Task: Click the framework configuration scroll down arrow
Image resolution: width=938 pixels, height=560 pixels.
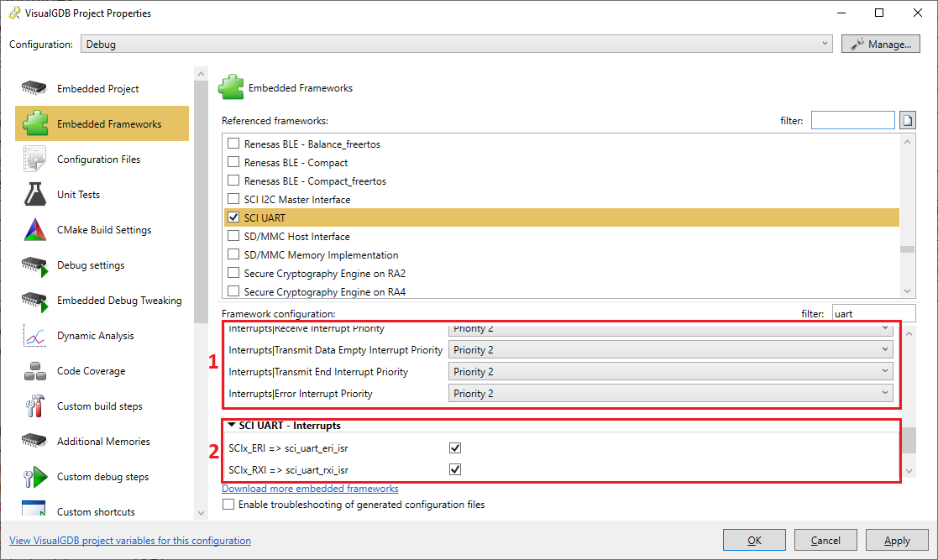Action: click(x=909, y=472)
